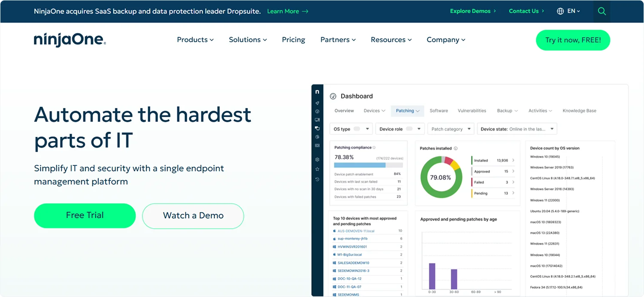This screenshot has width=644, height=297.
Task: Open the Vulnerabilities tab
Action: pyautogui.click(x=472, y=111)
